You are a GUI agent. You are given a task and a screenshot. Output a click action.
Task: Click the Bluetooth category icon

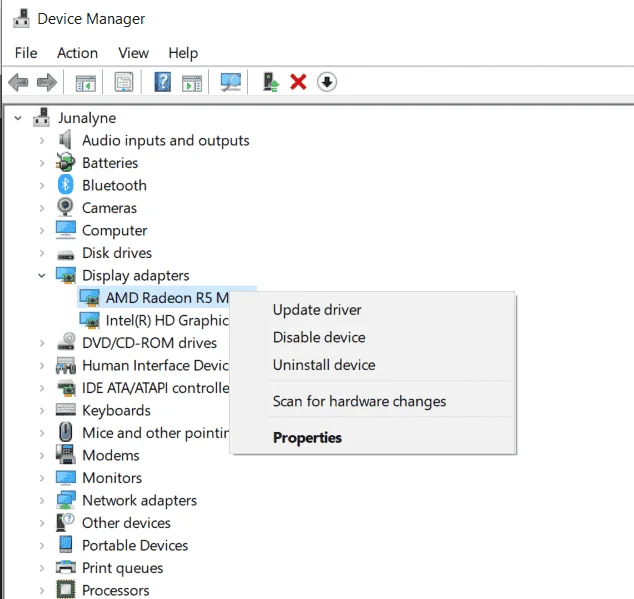(66, 185)
